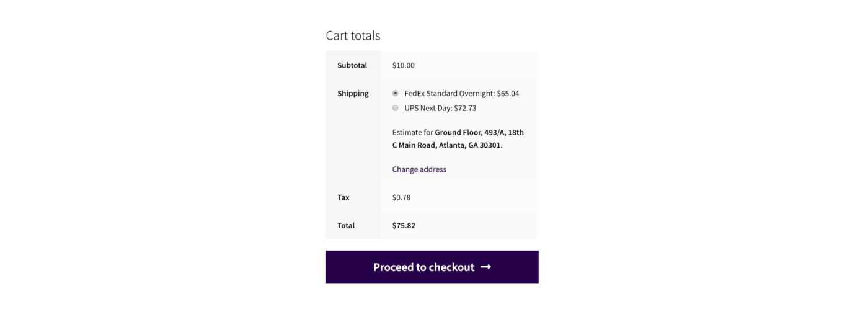
Task: Click the Tax row label
Action: coord(343,197)
